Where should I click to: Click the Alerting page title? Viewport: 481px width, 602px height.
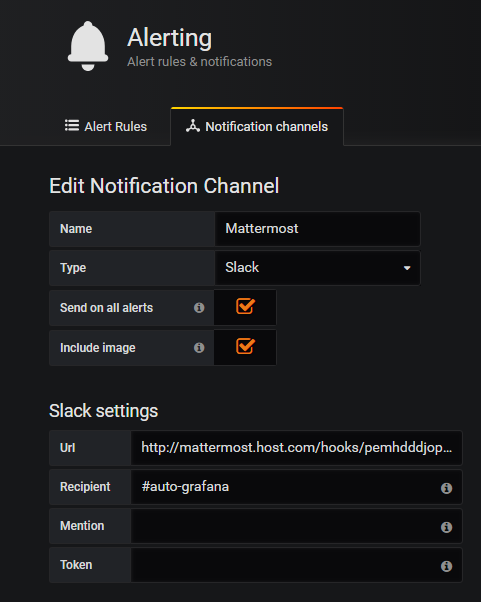coord(169,38)
